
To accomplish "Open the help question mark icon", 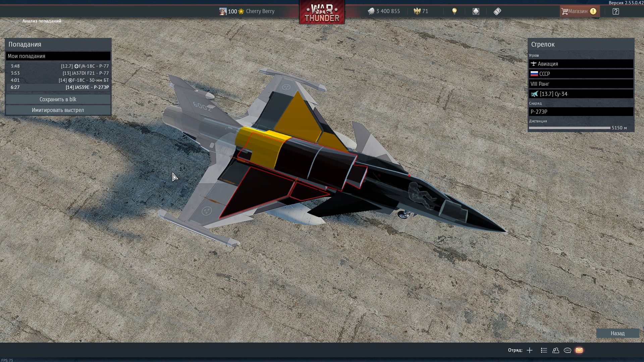I will click(x=615, y=11).
